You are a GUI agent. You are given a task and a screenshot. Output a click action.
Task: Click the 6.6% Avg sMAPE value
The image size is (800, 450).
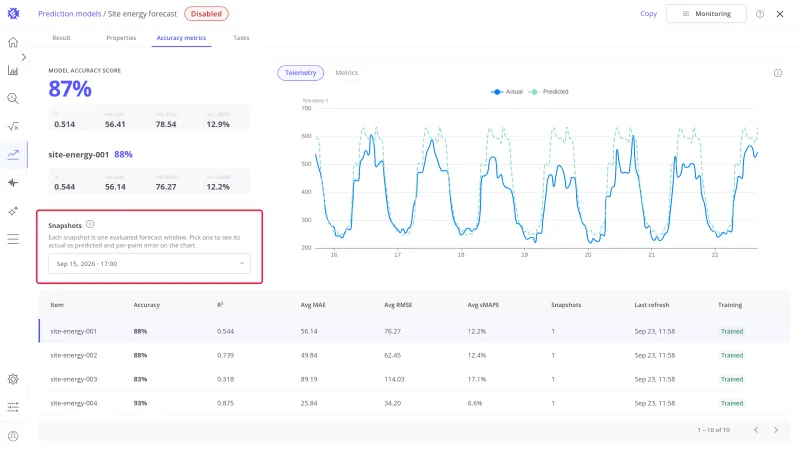point(474,403)
